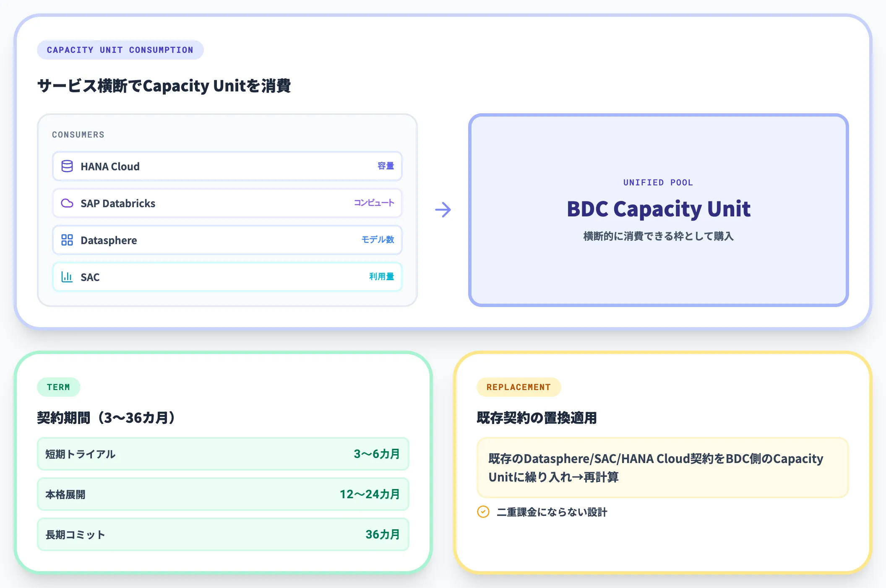Select the 短期トライアル term row
The image size is (886, 588).
(x=223, y=454)
